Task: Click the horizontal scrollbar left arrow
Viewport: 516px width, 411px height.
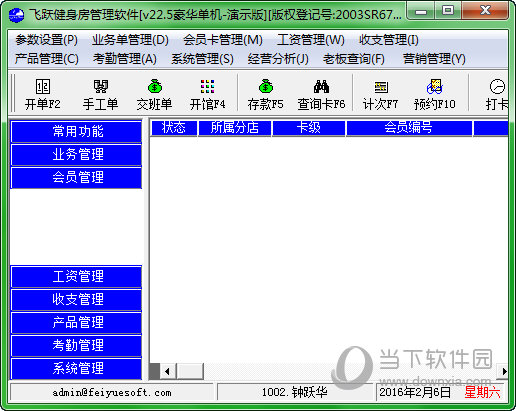Action: [167, 371]
